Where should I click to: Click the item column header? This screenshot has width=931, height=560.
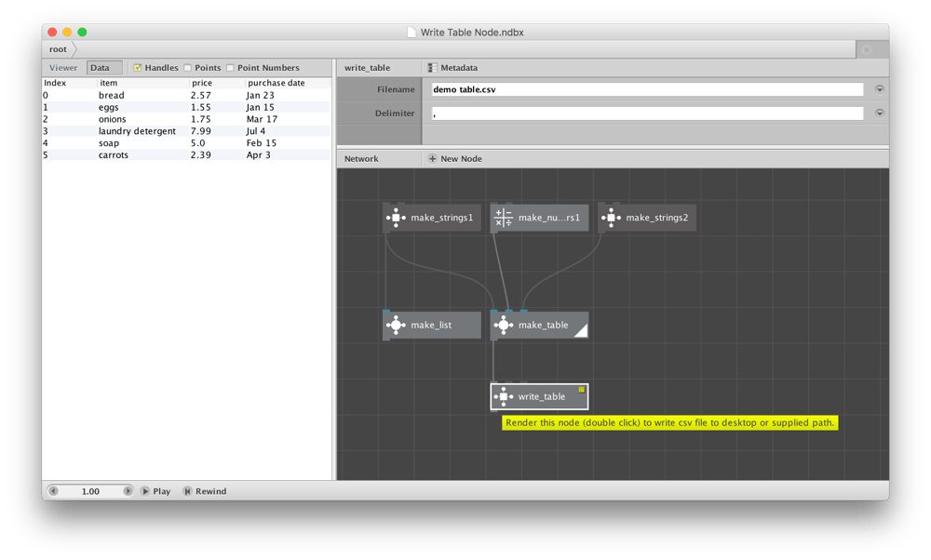click(x=108, y=83)
